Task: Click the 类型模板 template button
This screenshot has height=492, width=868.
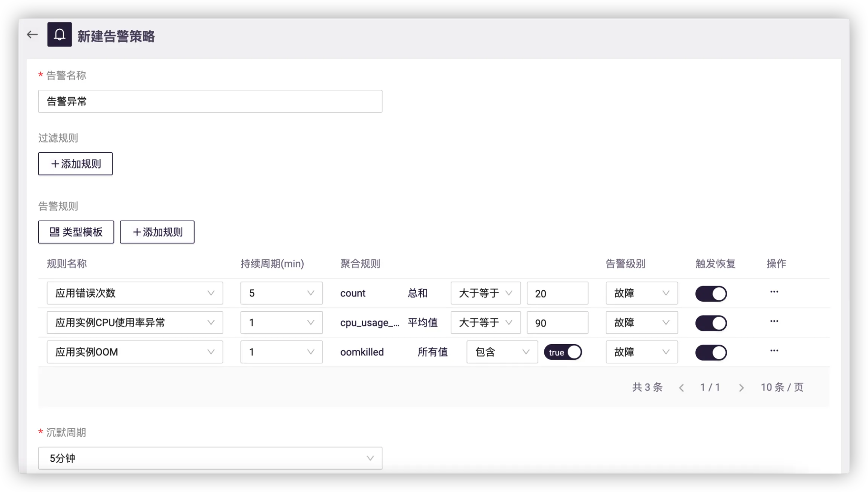Action: click(76, 232)
